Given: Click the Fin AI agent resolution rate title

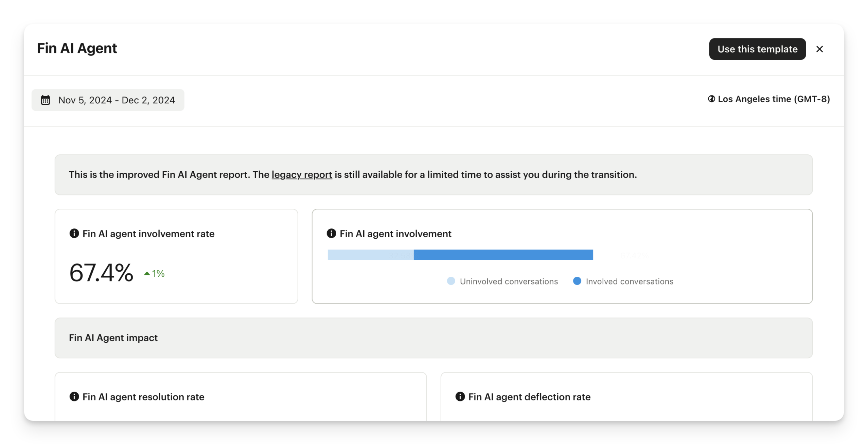Looking at the screenshot, I should pos(143,397).
